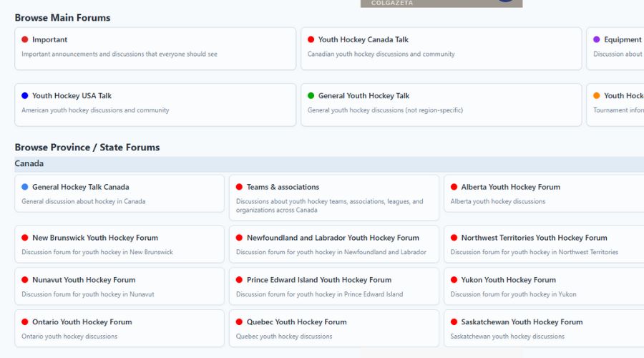Click red dot beside Saskatchewan forum
Image resolution: width=644 pixels, height=358 pixels.
(454, 321)
